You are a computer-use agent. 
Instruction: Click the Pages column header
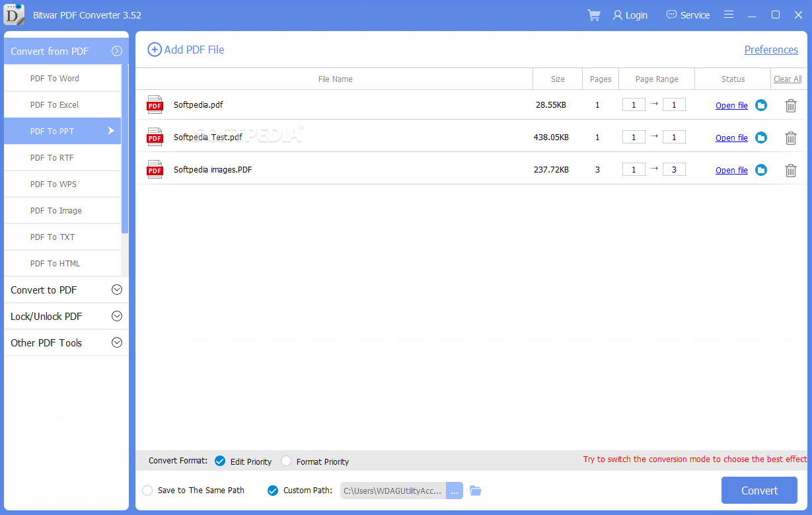click(x=601, y=79)
